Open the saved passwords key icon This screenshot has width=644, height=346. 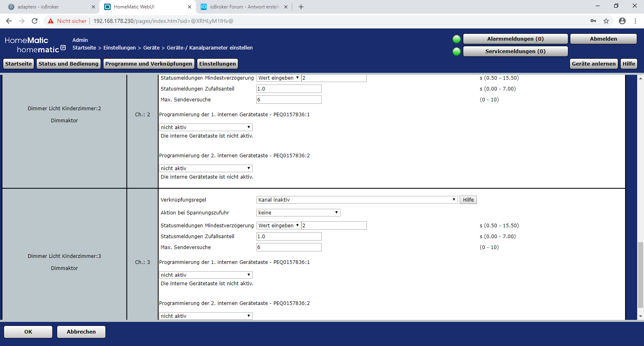point(593,21)
